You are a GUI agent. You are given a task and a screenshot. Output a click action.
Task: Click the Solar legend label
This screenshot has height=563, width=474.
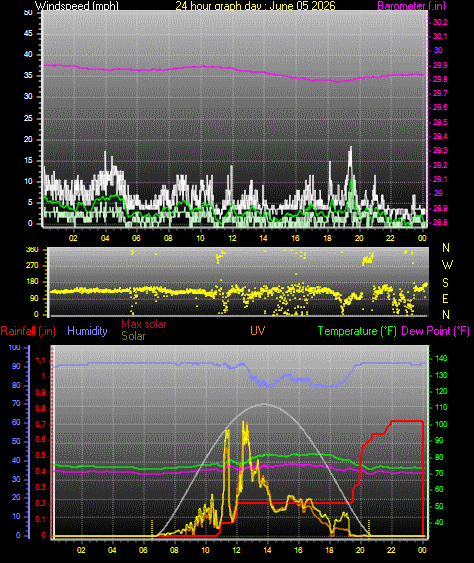click(133, 336)
